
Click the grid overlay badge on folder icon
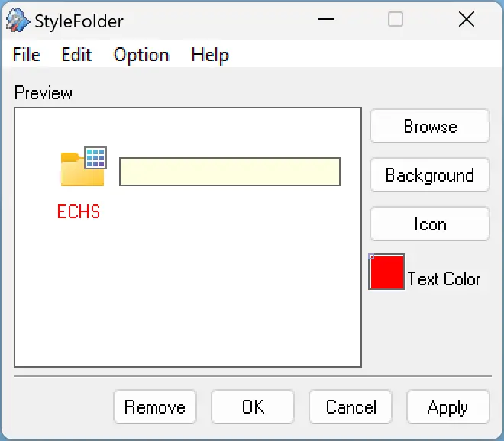pos(95,157)
